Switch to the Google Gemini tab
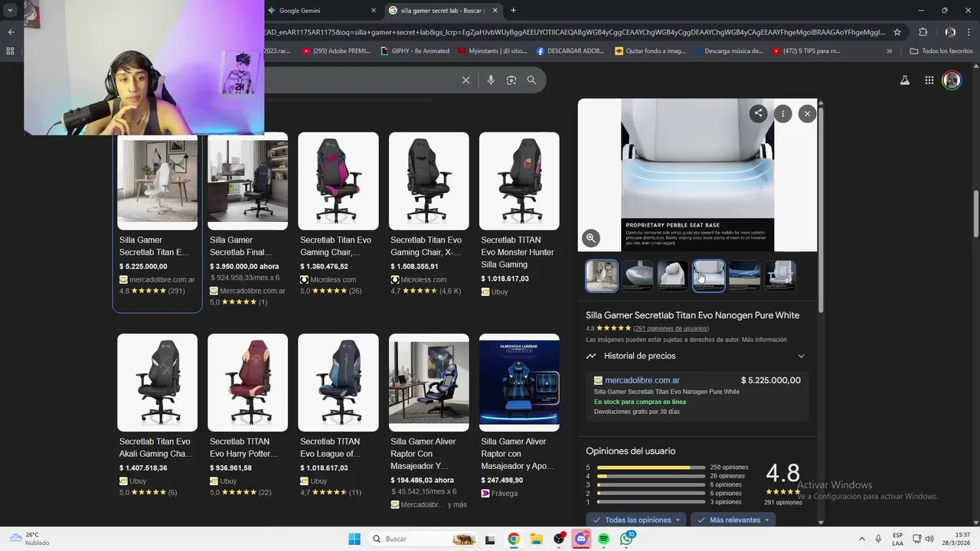This screenshot has height=551, width=980. tap(322, 11)
